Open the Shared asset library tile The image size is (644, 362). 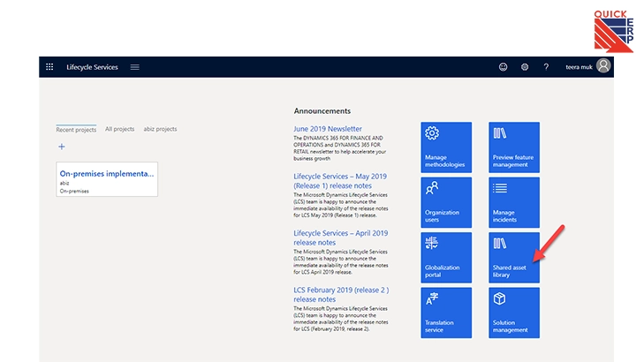(514, 257)
